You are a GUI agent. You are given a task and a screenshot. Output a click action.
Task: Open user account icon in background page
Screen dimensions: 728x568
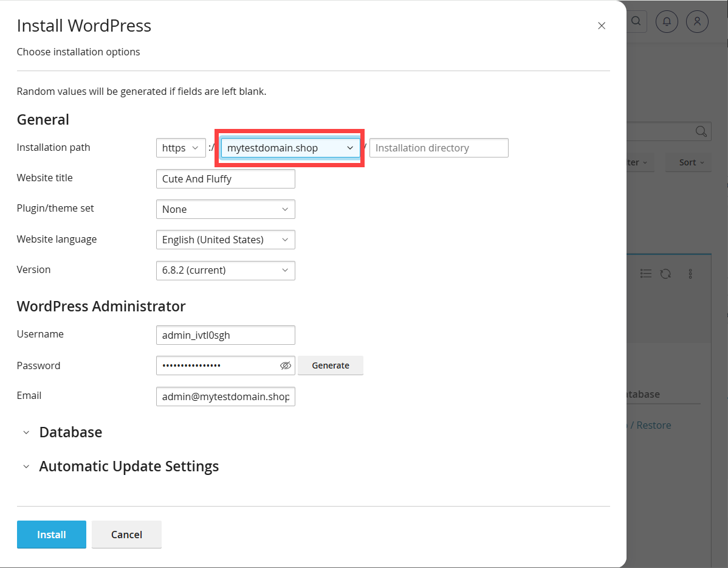pyautogui.click(x=697, y=21)
